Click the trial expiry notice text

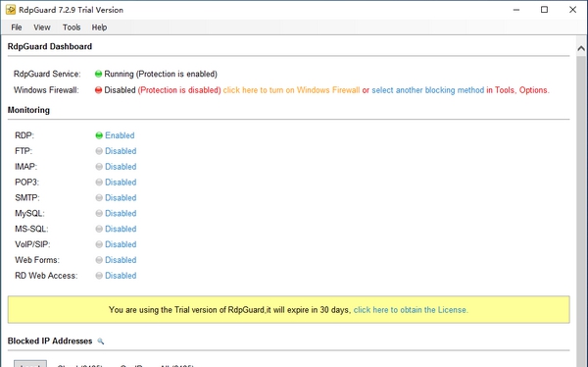click(230, 310)
